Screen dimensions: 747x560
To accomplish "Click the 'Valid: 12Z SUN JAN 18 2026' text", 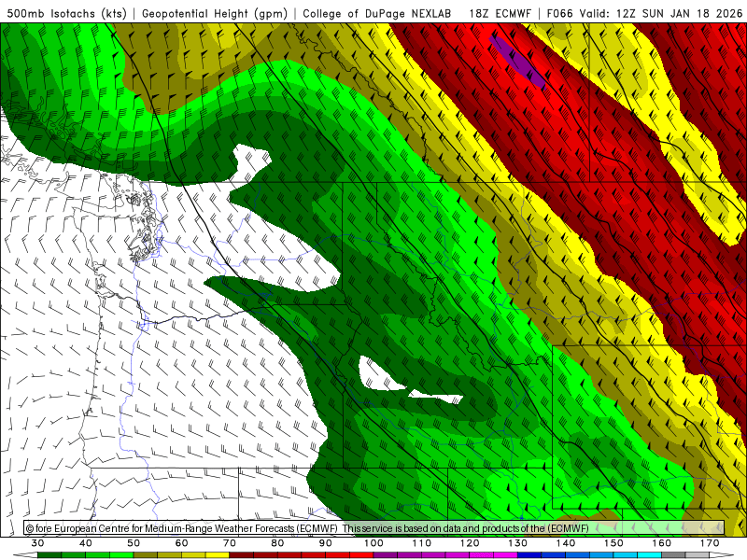I will point(661,13).
